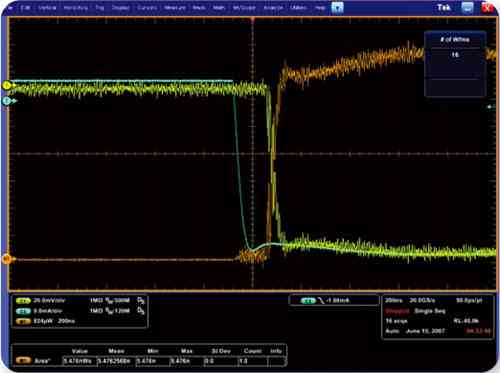Click the number of waveforms value field
The width and height of the screenshot is (500, 373).
point(455,54)
